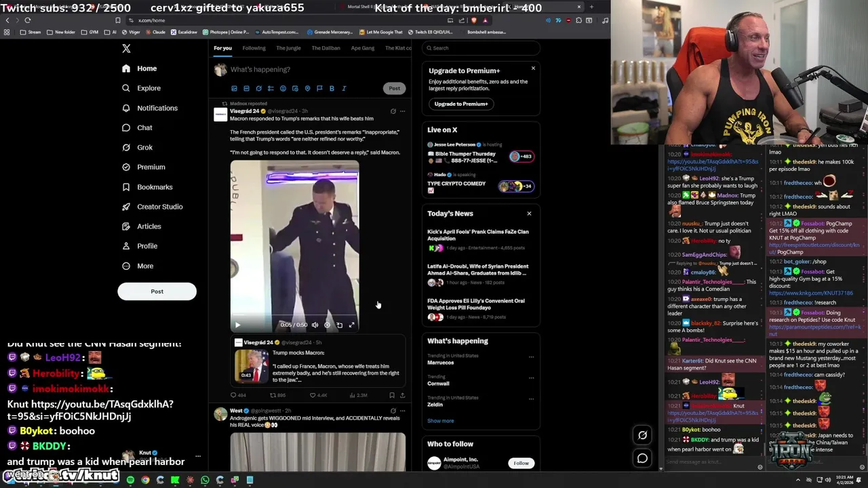
Task: Open more options on West post
Action: pyautogui.click(x=402, y=411)
